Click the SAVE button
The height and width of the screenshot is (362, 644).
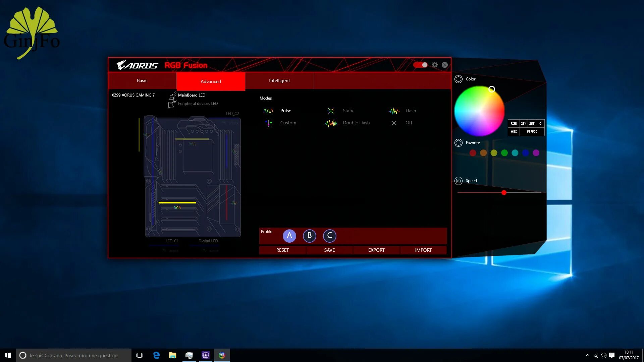coord(329,250)
